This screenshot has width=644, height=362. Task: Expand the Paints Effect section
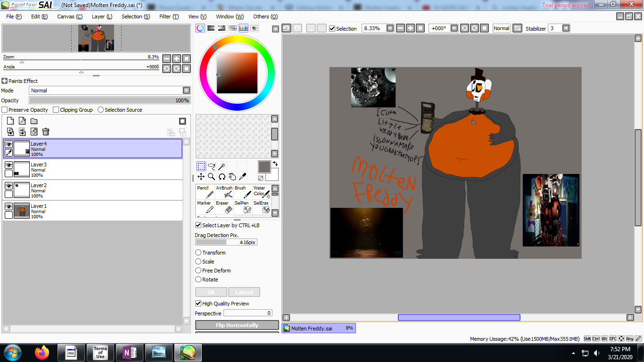(4, 81)
